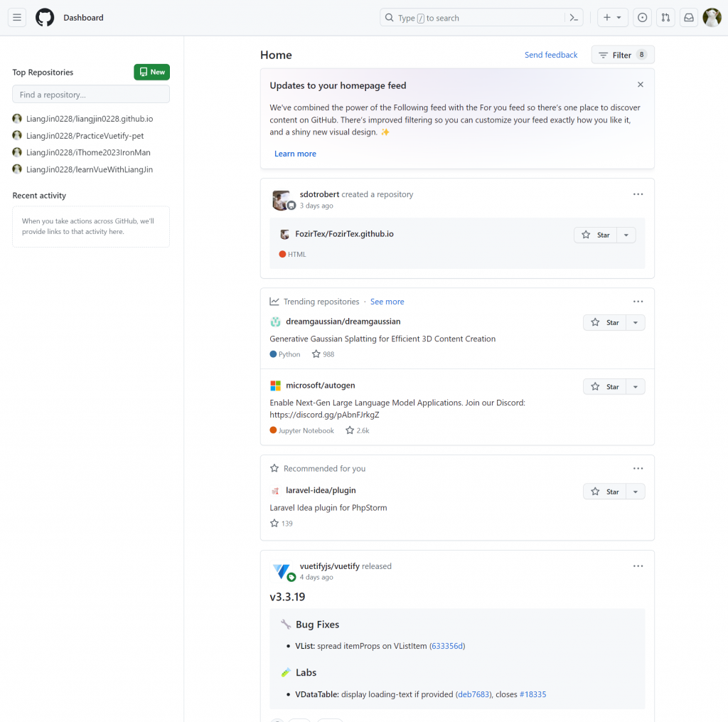Click the Microsoft logo avatar

(x=275, y=386)
